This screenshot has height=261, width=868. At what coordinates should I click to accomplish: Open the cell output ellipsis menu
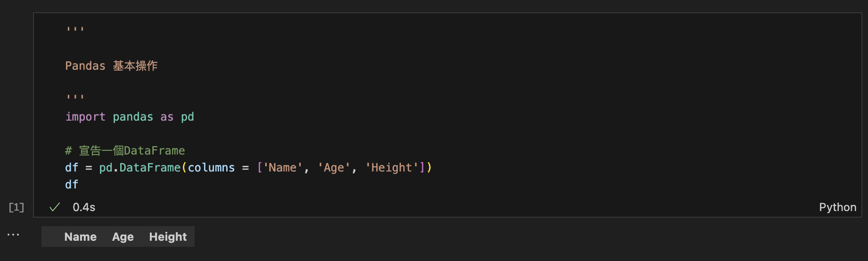[x=13, y=234]
